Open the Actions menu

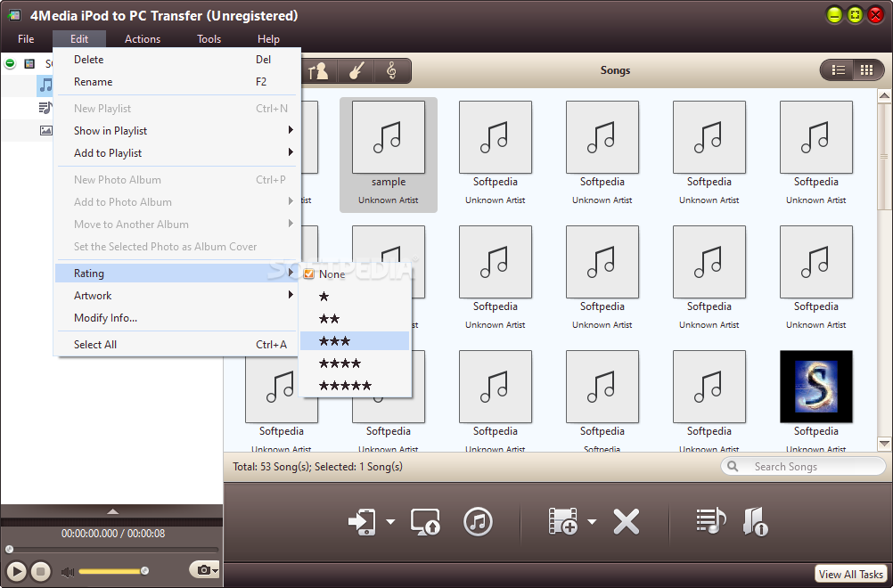[143, 38]
